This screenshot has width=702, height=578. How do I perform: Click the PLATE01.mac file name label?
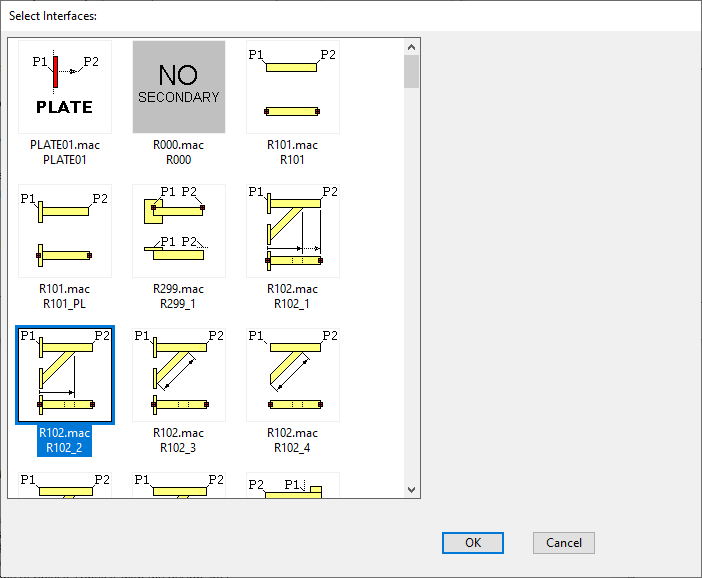64,145
